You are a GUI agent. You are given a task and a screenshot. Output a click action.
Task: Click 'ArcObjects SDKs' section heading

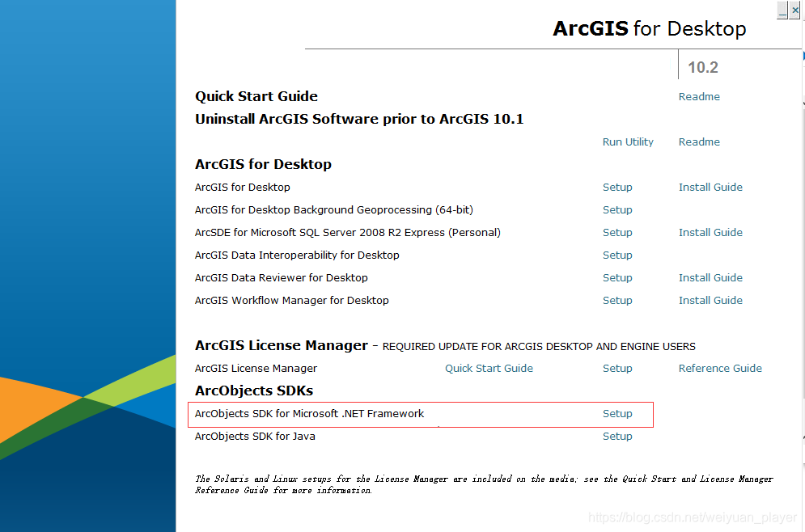click(x=253, y=391)
